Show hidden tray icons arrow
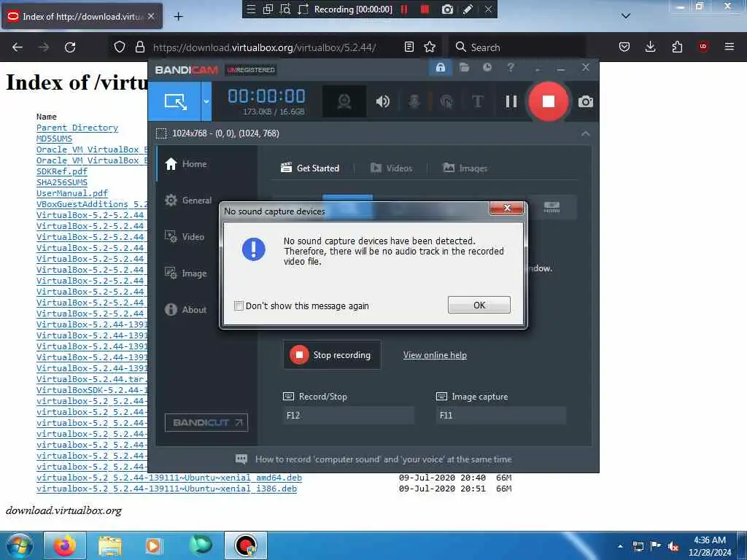The width and height of the screenshot is (747, 560). pyautogui.click(x=620, y=546)
